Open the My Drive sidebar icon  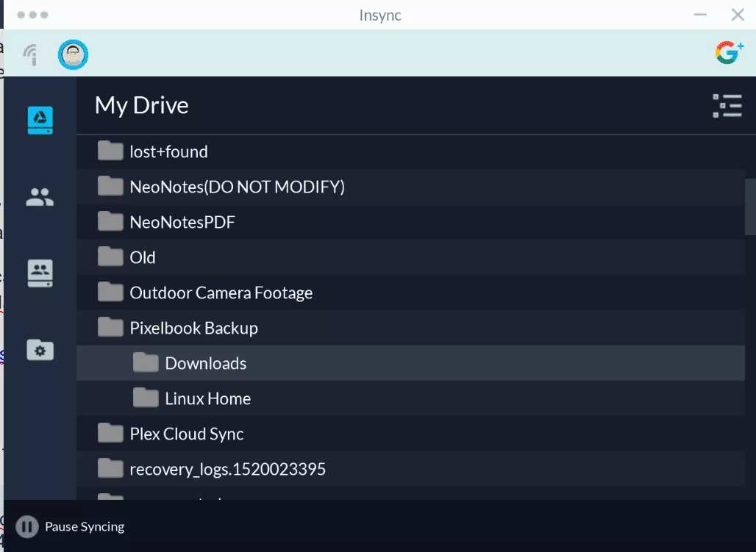(40, 120)
